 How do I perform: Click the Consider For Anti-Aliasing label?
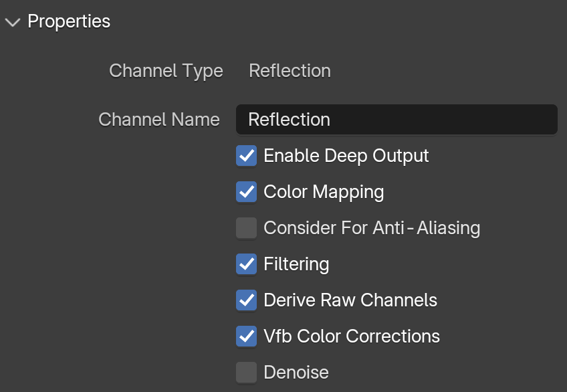click(372, 229)
